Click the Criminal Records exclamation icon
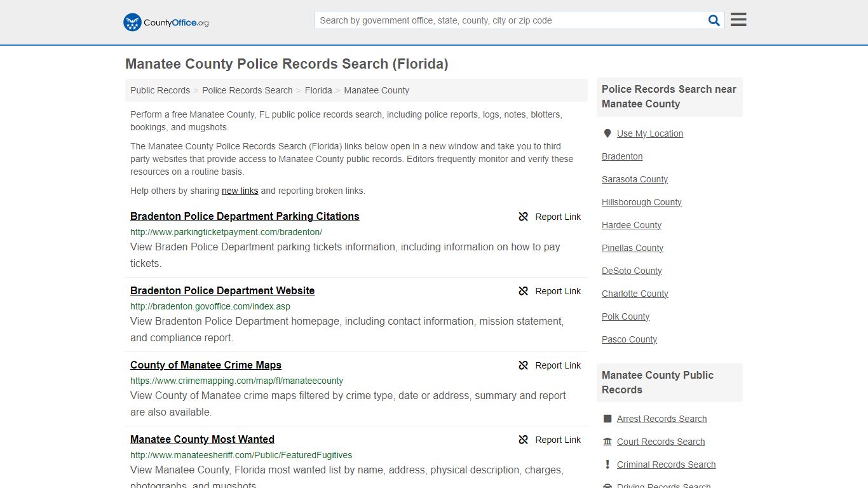The width and height of the screenshot is (868, 488). point(607,464)
